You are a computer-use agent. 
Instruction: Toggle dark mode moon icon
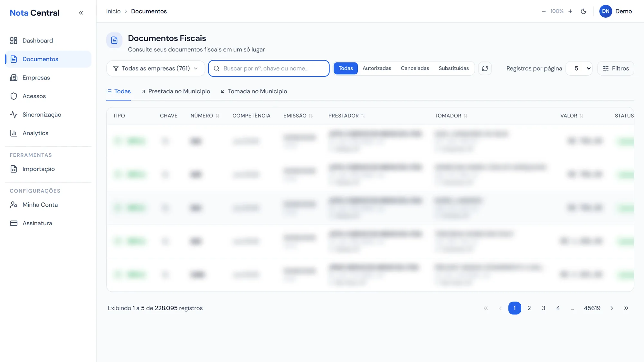pyautogui.click(x=583, y=11)
